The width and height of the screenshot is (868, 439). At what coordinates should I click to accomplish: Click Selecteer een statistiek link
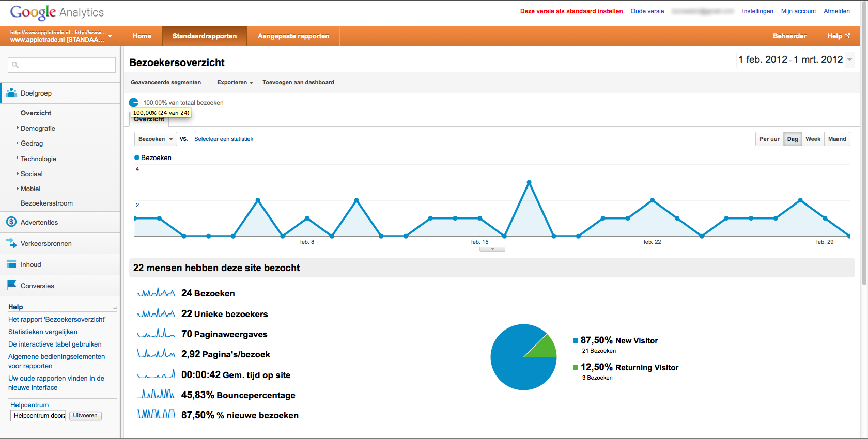tap(224, 139)
